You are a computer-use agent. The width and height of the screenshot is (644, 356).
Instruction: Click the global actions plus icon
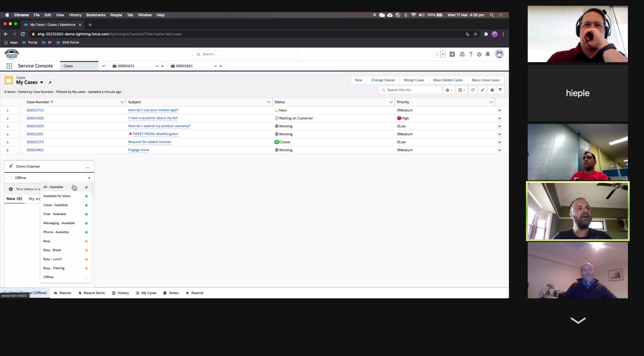coord(452,54)
